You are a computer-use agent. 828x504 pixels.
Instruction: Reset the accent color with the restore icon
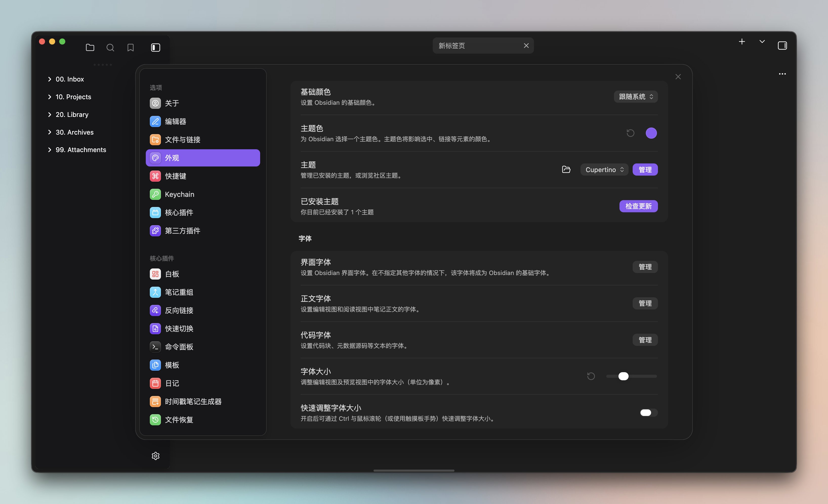pyautogui.click(x=630, y=133)
